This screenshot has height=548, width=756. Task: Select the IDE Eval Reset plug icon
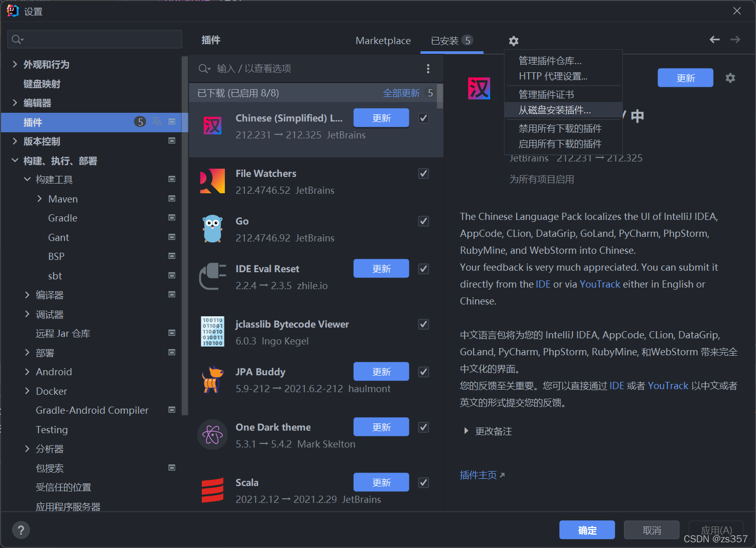[x=213, y=276]
